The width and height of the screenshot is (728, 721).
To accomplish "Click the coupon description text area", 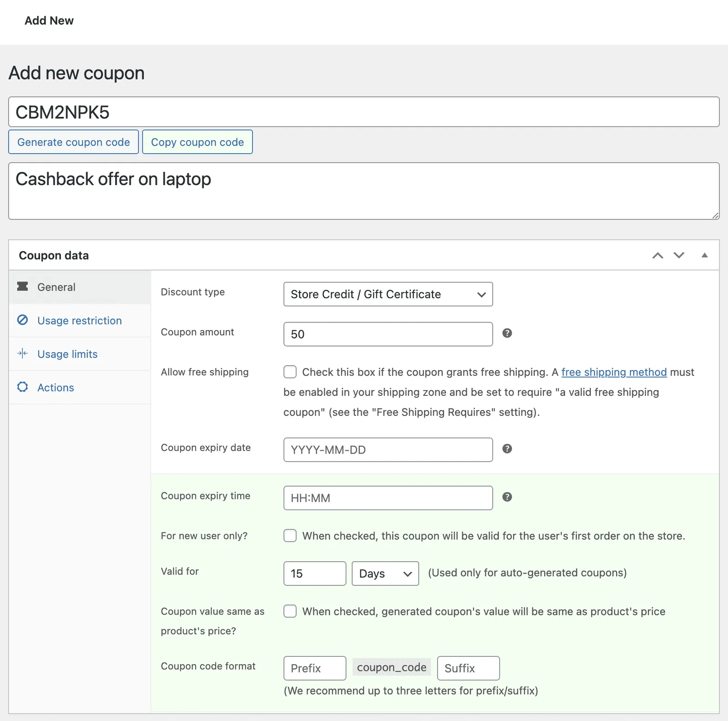I will coord(364,191).
